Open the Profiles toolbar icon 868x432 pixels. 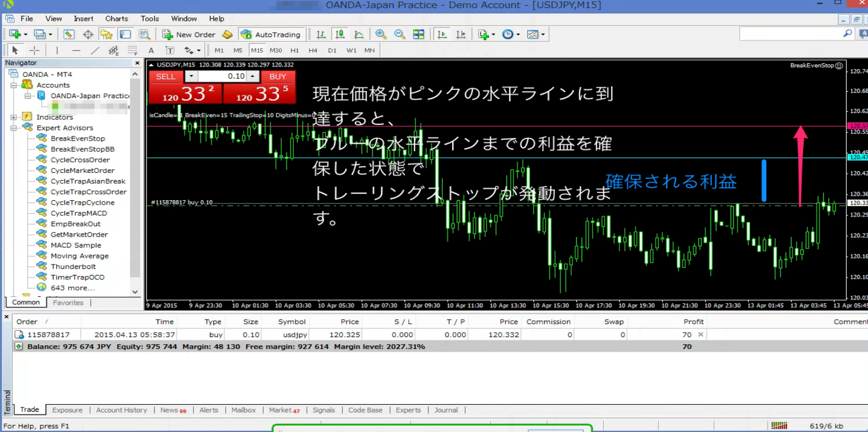point(40,34)
